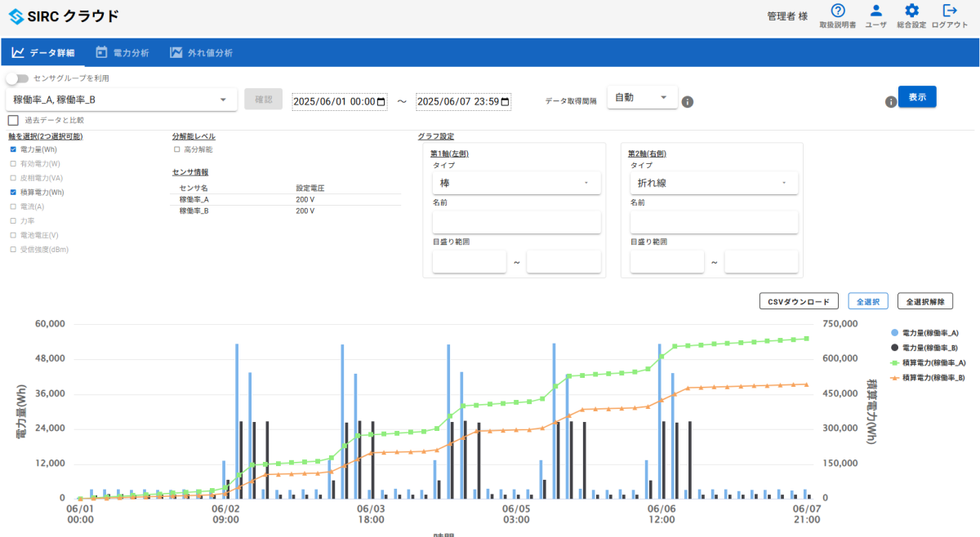Click the CSVダウンロード button

[799, 301]
